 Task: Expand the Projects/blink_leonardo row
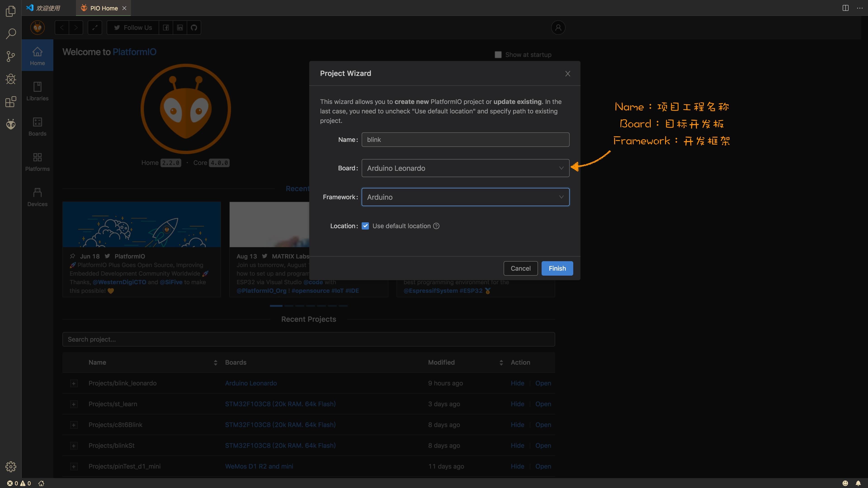click(x=73, y=383)
